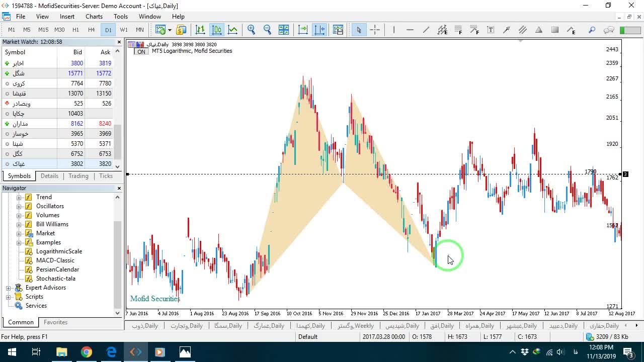Switch chart to line chart view
This screenshot has width=644, height=362.
233,30
